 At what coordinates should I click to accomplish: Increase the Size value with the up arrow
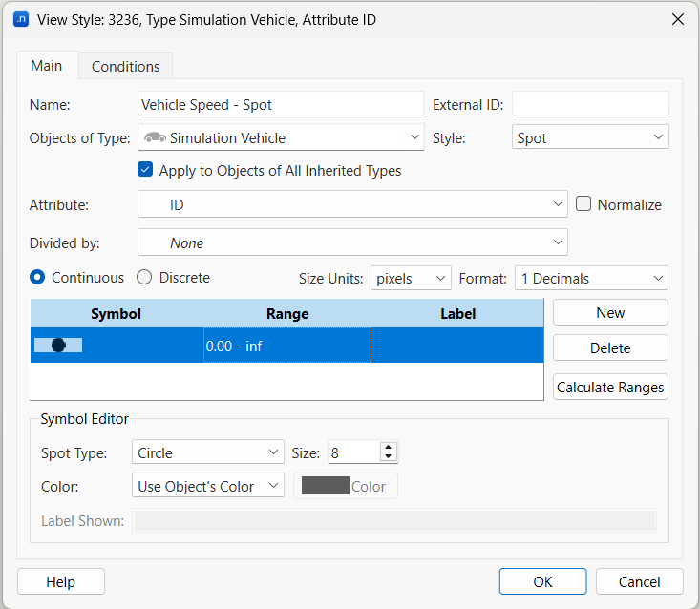coord(388,447)
